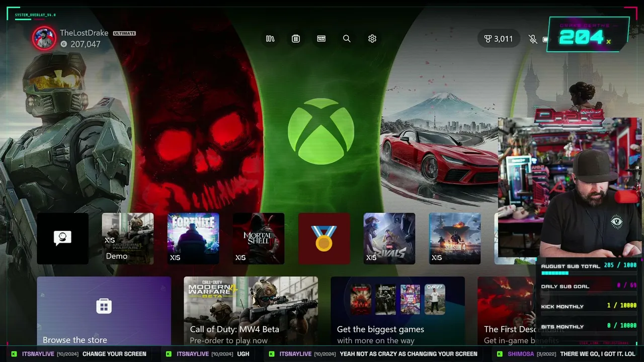Click the THERE WE GO, I GOT IT ticker message
The height and width of the screenshot is (362, 644).
pyautogui.click(x=598, y=354)
